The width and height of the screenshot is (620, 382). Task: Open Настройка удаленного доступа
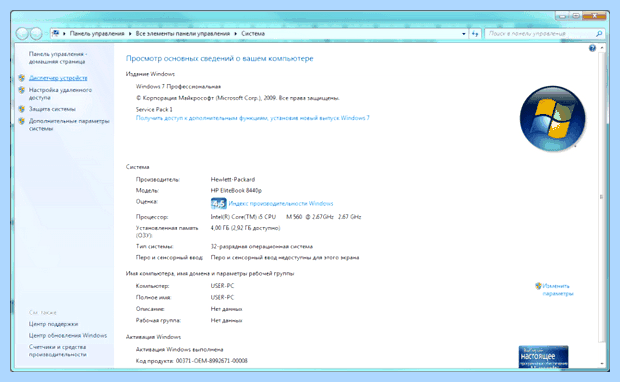(x=60, y=94)
